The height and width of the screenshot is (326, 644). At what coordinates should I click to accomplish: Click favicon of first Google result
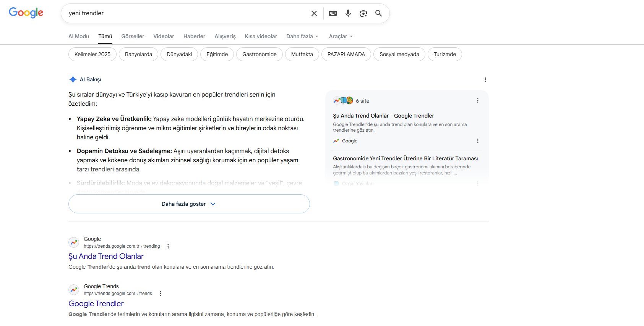pyautogui.click(x=74, y=242)
